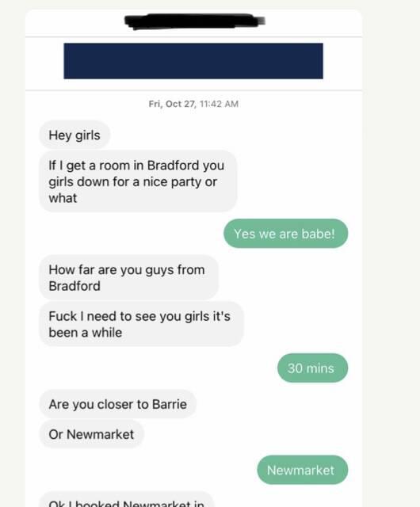Screen dimensions: 420x507
Task: Click the dark navy redacted header banner
Action: point(193,61)
